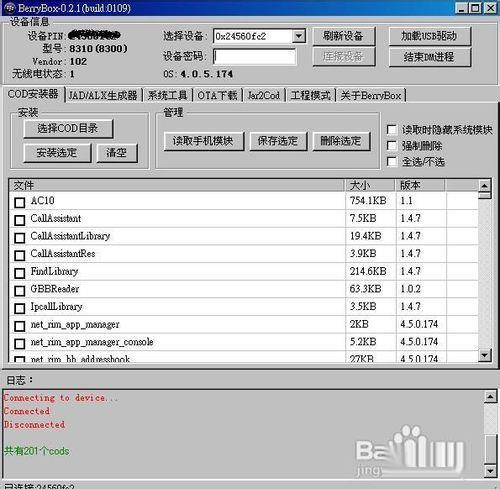Click the 清空 button
The image size is (500, 489).
point(117,153)
